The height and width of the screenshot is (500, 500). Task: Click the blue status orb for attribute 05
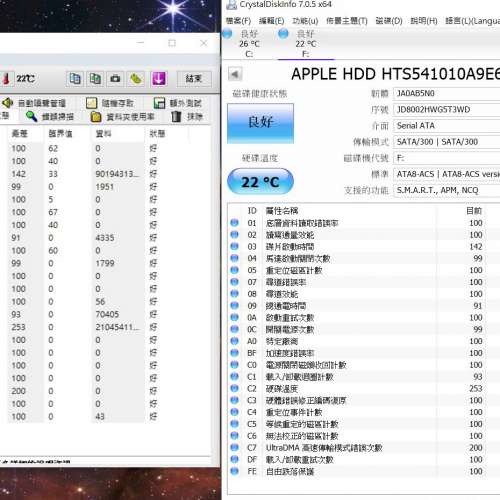point(235,270)
